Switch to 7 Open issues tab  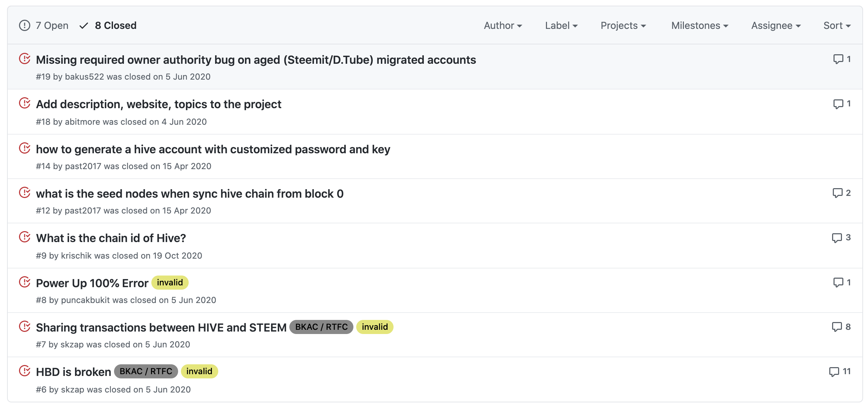[52, 25]
